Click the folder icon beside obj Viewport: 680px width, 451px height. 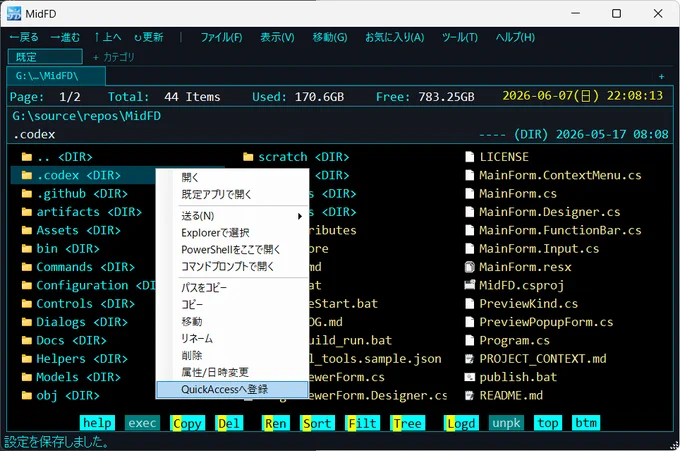(x=27, y=395)
